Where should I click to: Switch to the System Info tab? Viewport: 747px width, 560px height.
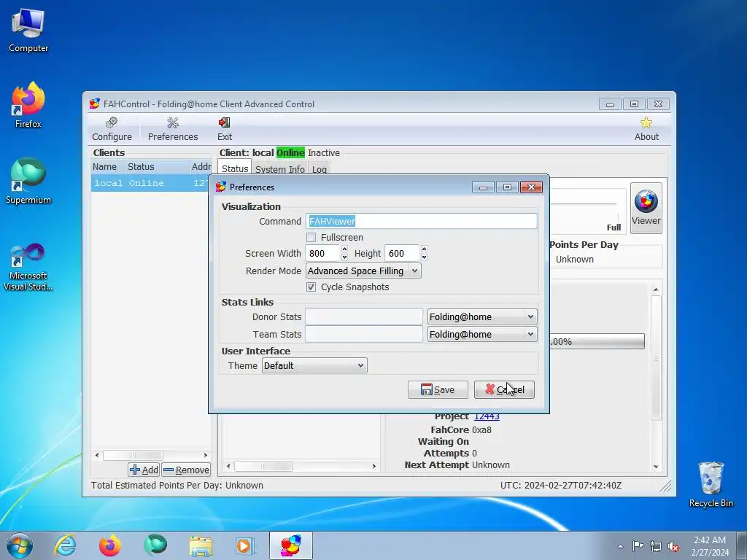click(x=279, y=169)
